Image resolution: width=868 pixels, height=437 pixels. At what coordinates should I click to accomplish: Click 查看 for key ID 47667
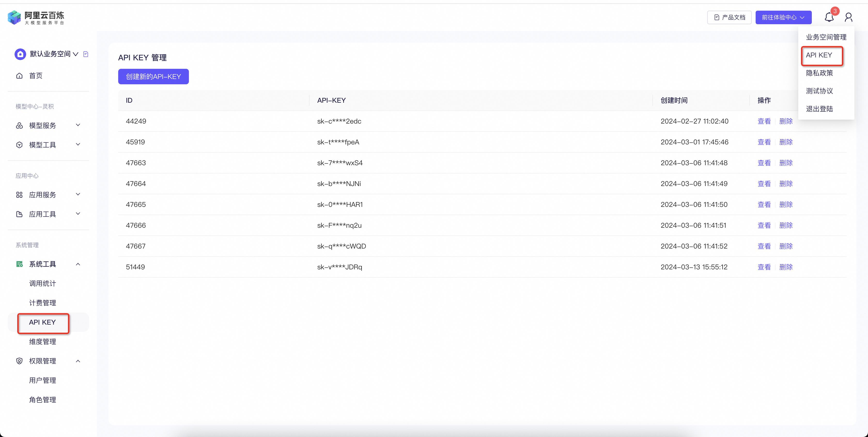click(x=764, y=246)
